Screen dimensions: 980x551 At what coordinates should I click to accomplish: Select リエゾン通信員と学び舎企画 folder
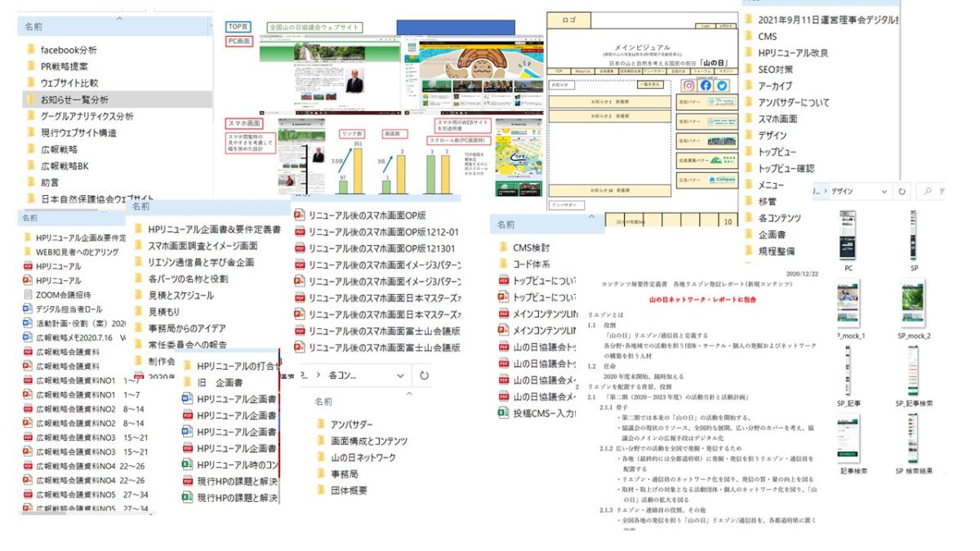(194, 262)
